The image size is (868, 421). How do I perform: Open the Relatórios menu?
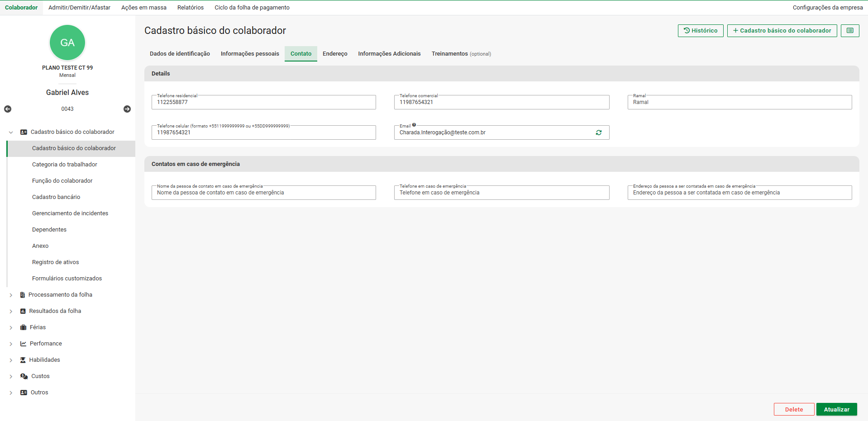[x=190, y=8]
